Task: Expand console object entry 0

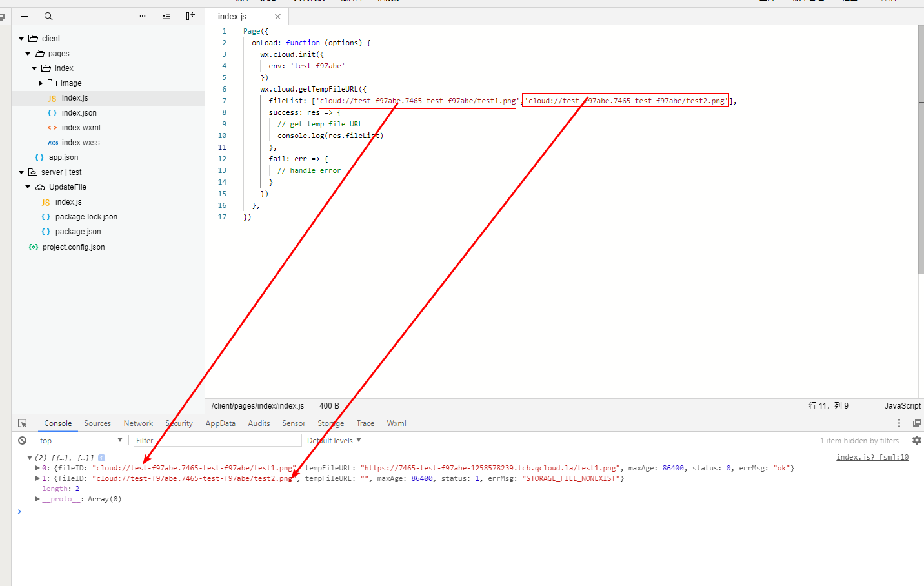Action: tap(37, 468)
